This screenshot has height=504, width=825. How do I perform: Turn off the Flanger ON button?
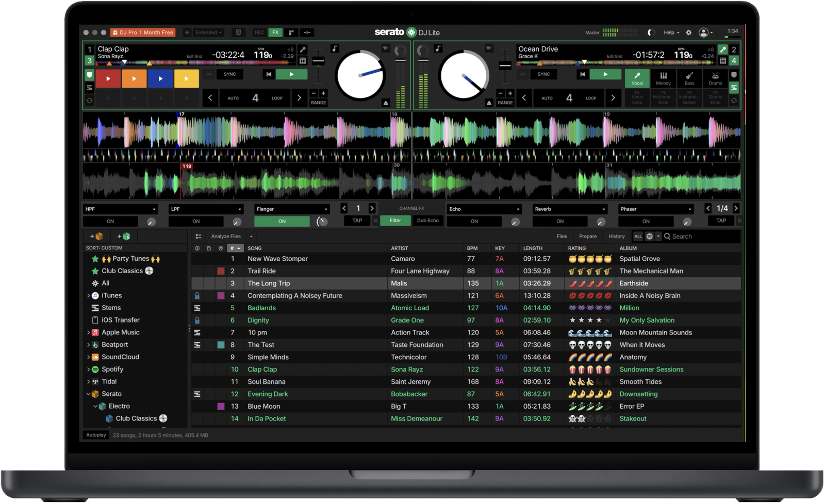point(282,222)
